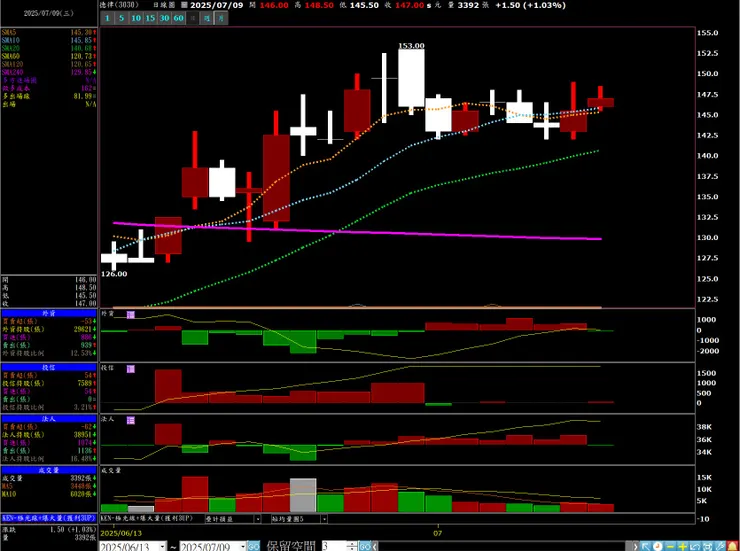
Task: Click the large white candle below 153.00
Action: point(411,78)
